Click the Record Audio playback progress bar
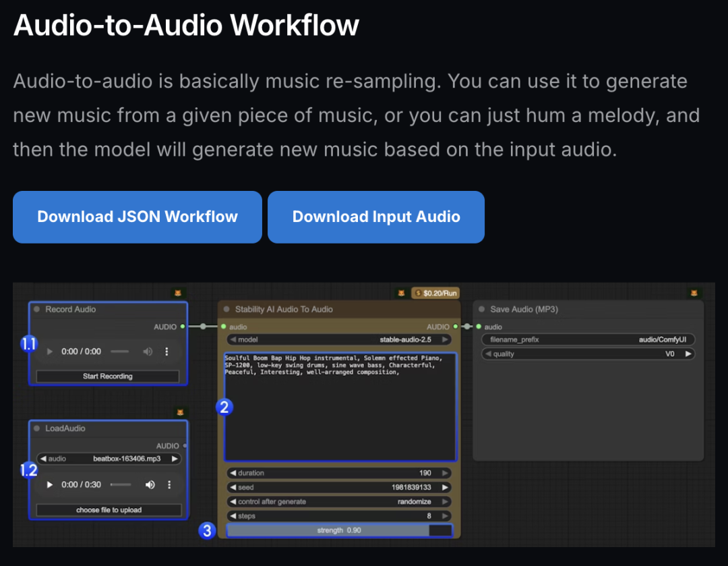 120,351
